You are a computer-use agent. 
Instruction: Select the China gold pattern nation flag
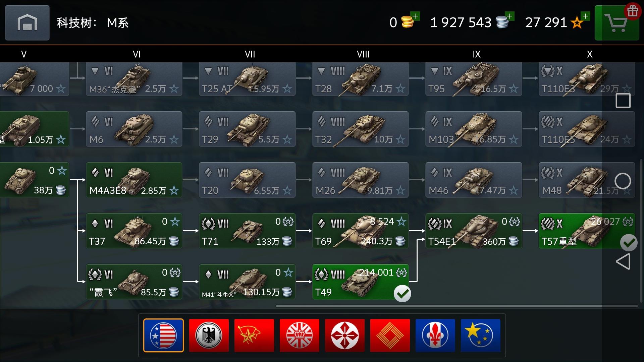tap(390, 335)
